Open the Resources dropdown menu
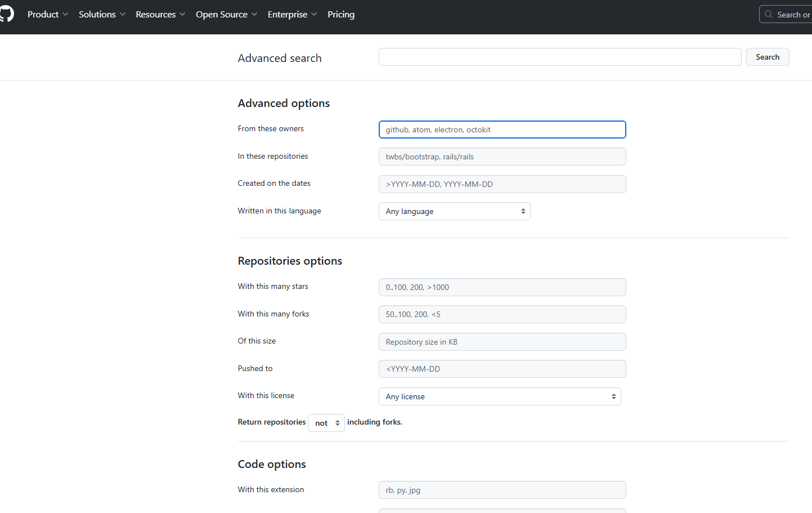Screen dimensions: 812x513 click(x=160, y=15)
